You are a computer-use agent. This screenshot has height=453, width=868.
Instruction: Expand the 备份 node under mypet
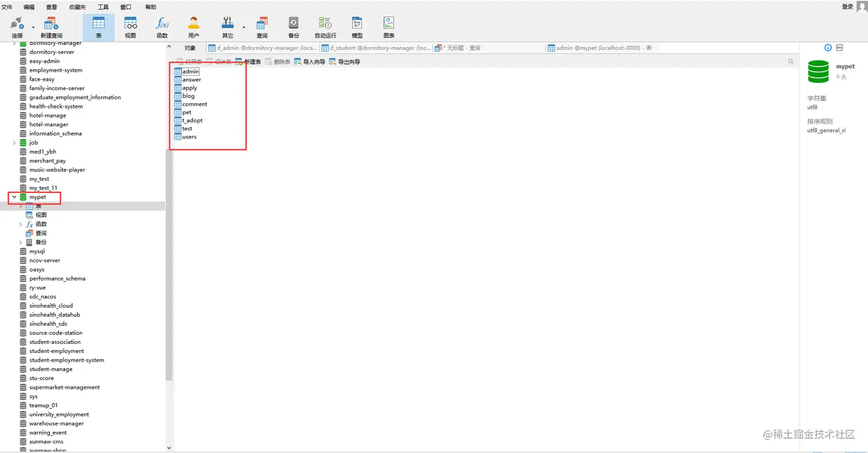pyautogui.click(x=21, y=242)
